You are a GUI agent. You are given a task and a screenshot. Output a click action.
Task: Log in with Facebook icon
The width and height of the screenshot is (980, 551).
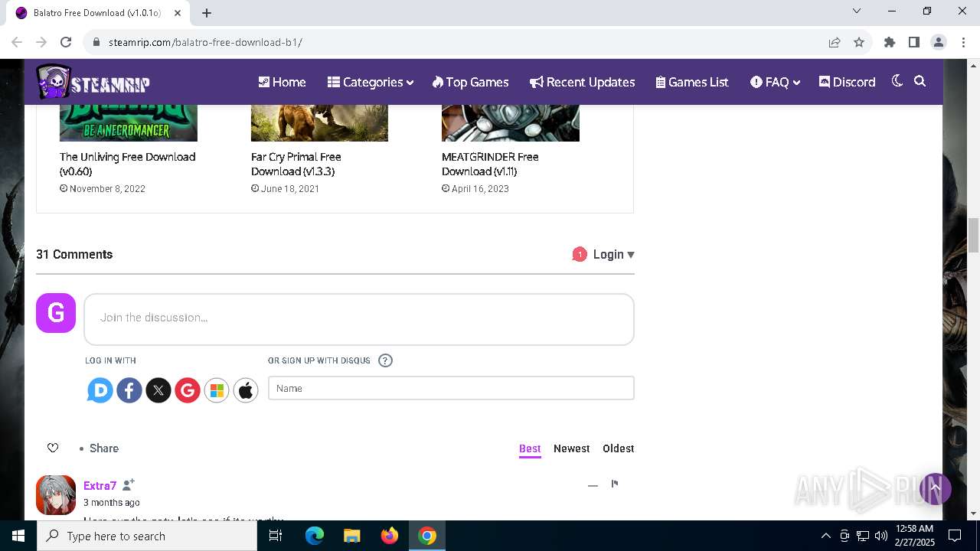click(x=129, y=390)
